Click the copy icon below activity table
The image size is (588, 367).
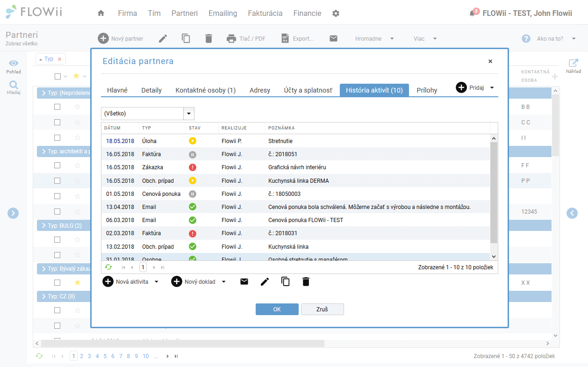tap(286, 281)
